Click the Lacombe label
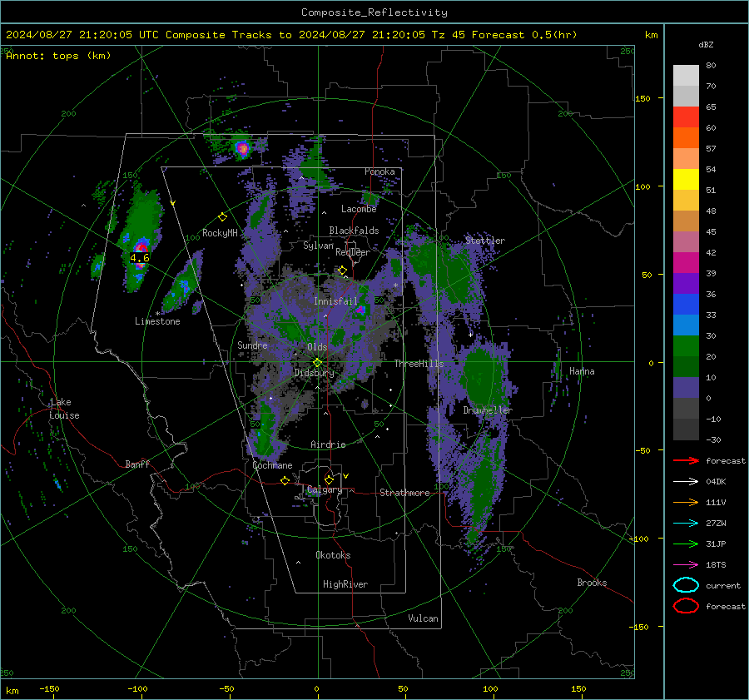 pyautogui.click(x=359, y=209)
